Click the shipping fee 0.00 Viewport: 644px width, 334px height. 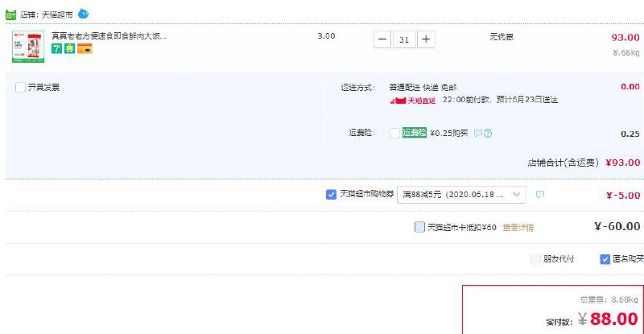point(630,87)
